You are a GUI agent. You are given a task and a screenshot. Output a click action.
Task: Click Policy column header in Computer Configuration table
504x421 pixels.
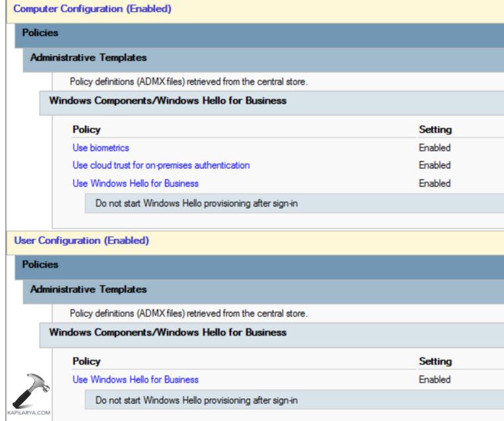click(x=87, y=129)
